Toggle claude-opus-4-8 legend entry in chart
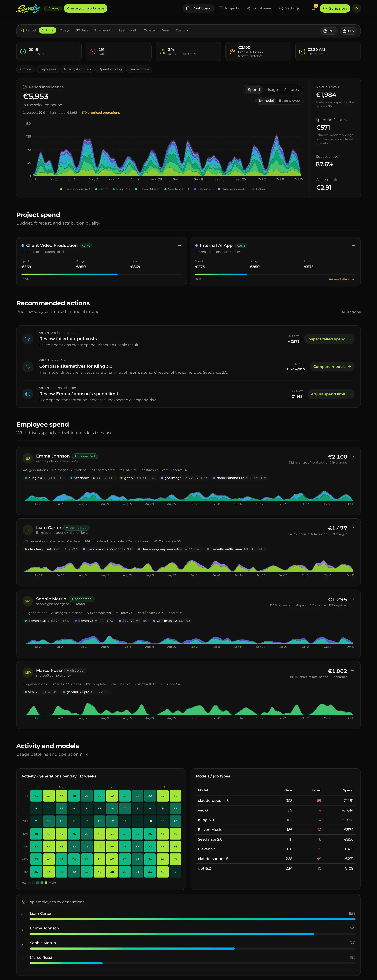The width and height of the screenshot is (377, 980). tap(75, 189)
